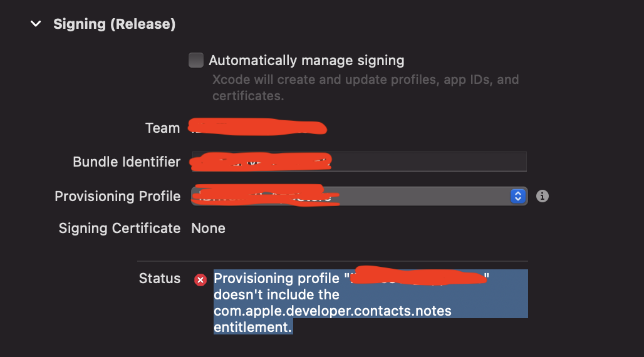
Task: Click the Provisioning Profile label
Action: pos(118,196)
